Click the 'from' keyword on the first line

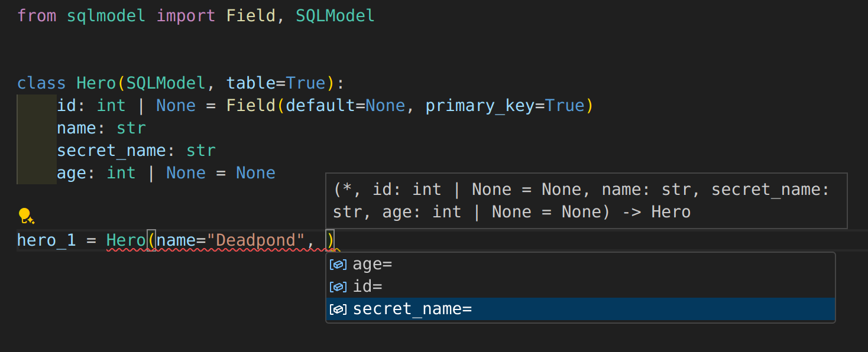pos(37,16)
